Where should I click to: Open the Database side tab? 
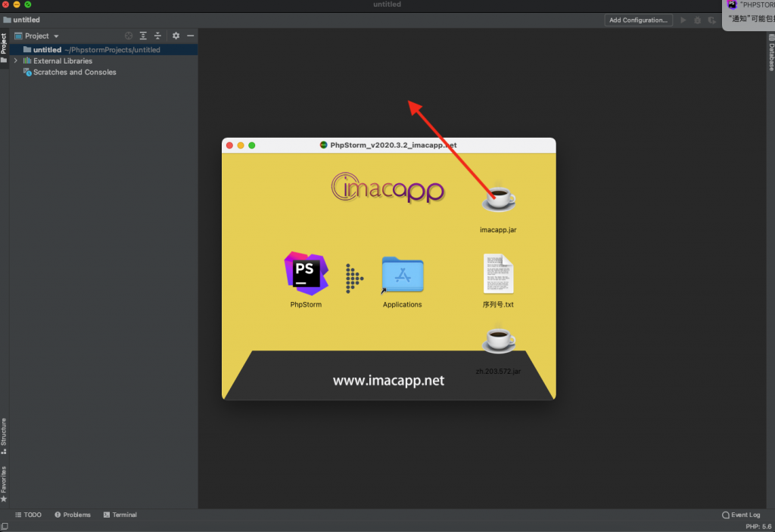pos(771,52)
